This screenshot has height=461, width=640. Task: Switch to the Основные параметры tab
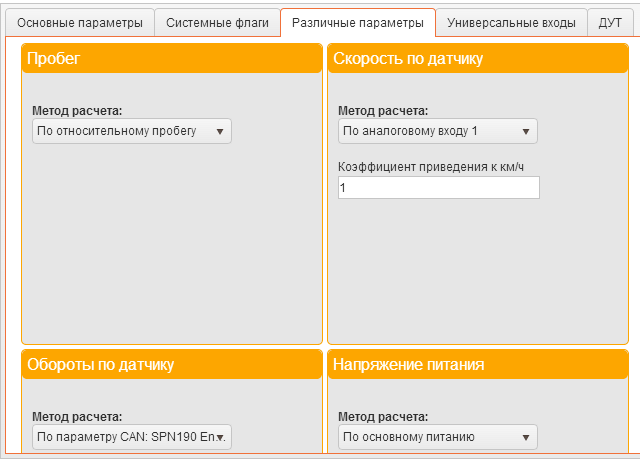pos(80,23)
